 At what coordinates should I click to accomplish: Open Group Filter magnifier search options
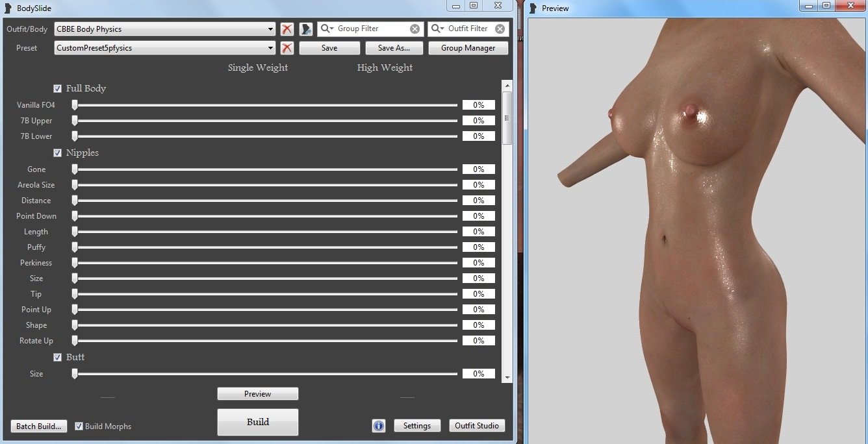click(x=327, y=29)
